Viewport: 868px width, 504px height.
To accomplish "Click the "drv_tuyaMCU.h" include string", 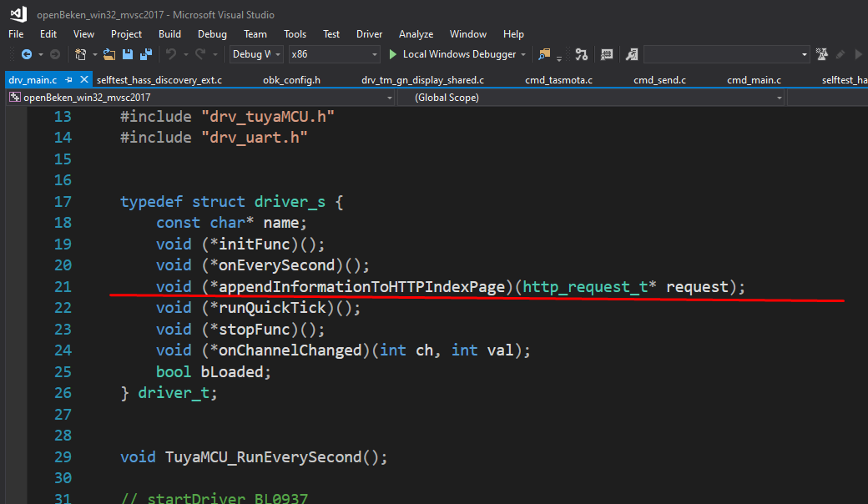I will 268,117.
